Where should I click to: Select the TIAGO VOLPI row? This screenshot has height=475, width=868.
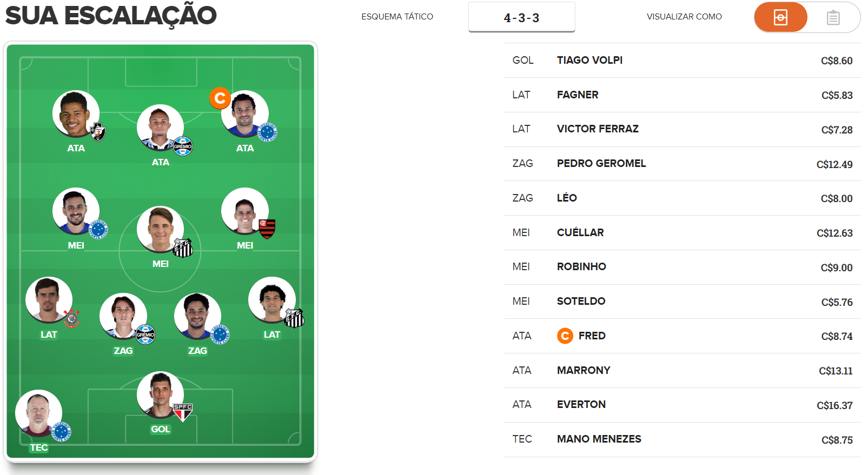click(683, 61)
